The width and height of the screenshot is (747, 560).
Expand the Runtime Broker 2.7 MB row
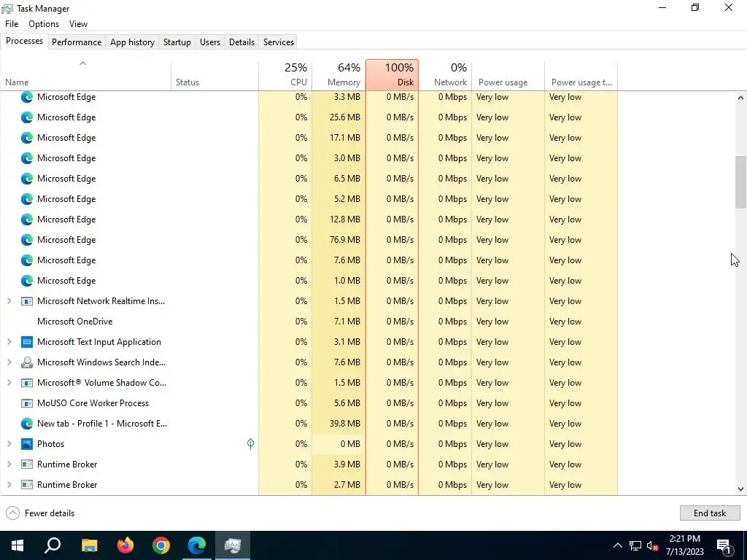click(x=9, y=485)
